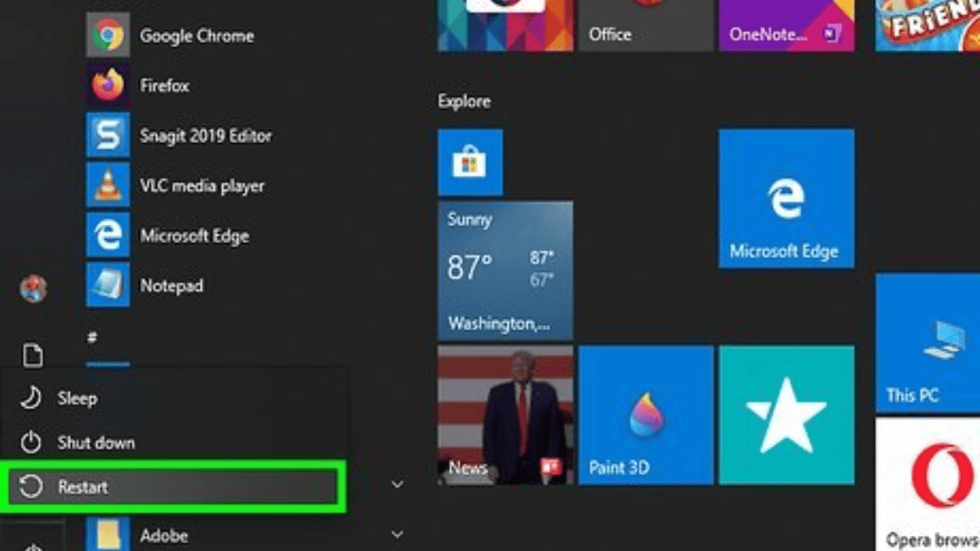
Task: Click the # letter header in app list
Action: 92,337
